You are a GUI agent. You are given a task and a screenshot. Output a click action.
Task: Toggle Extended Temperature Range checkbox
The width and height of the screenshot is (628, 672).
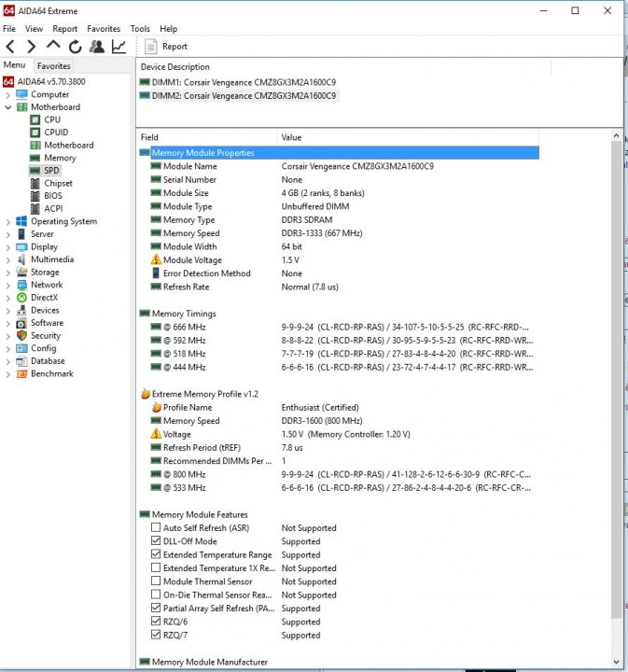click(156, 554)
